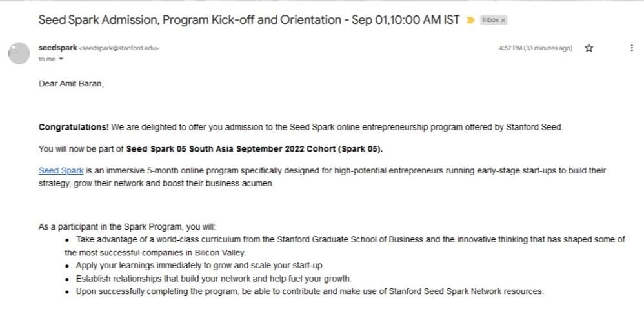Click the seedspark@stanford.edu email address
The height and width of the screenshot is (316, 644).
pos(119,48)
